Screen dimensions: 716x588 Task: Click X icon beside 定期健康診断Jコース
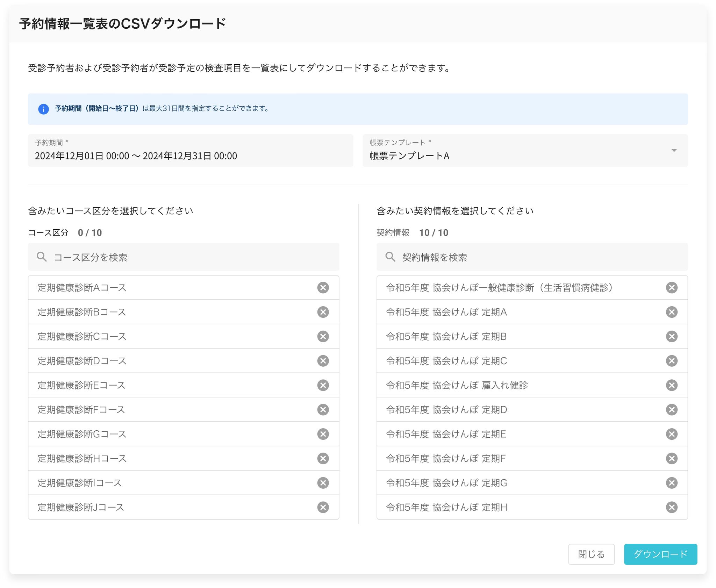[323, 507]
